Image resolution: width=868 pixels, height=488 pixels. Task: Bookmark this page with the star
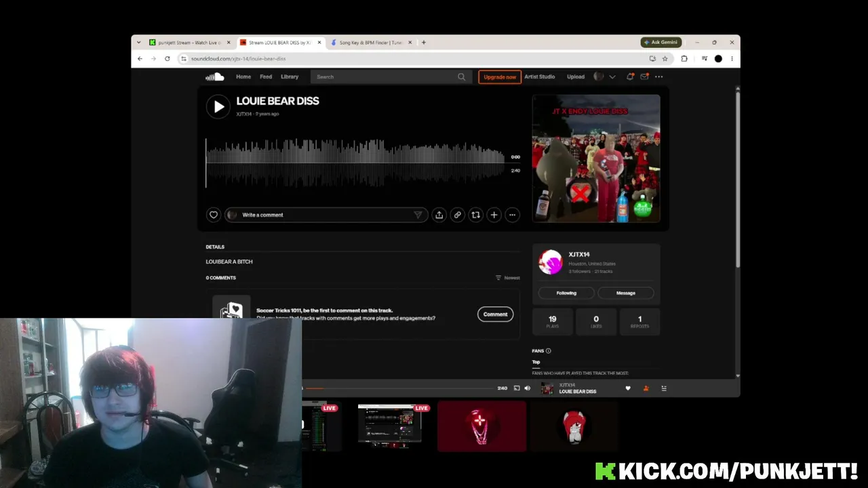[665, 59]
